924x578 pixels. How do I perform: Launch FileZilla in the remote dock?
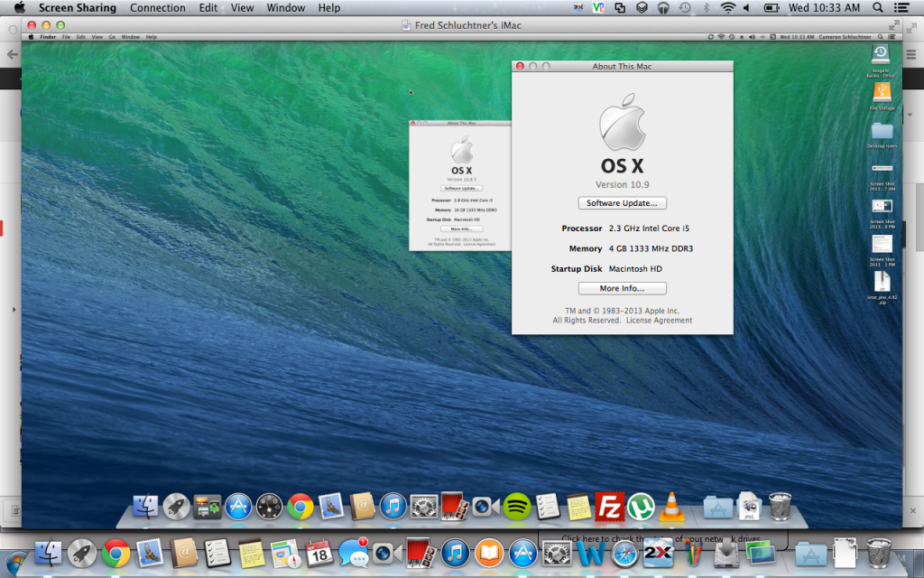tap(611, 507)
